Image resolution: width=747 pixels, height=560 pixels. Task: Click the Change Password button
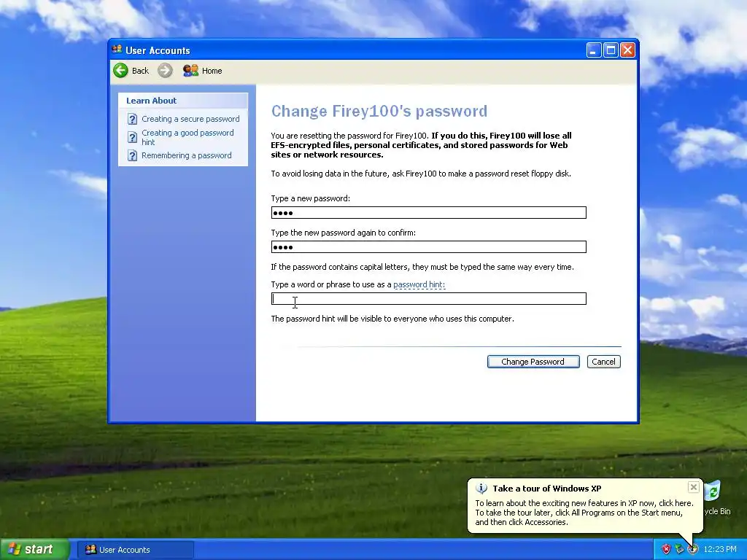tap(533, 362)
